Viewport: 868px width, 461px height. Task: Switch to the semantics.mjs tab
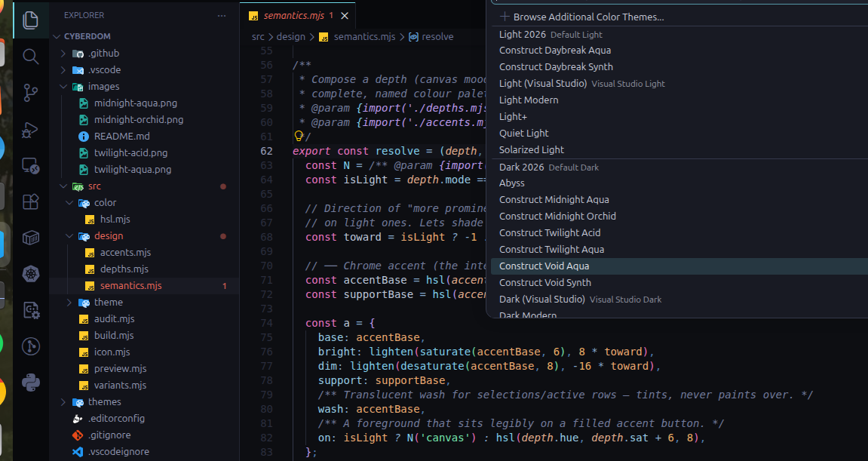pos(293,16)
